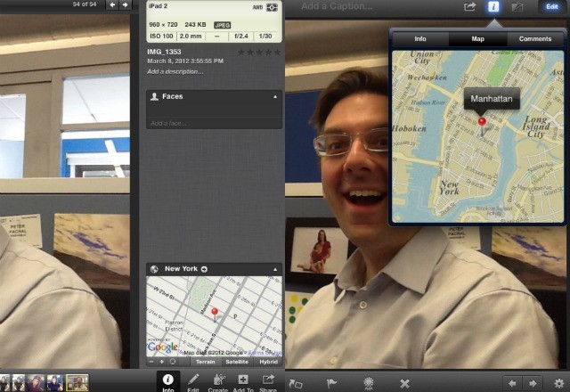Click the Add a description field
The height and width of the screenshot is (392, 570).
tap(175, 71)
